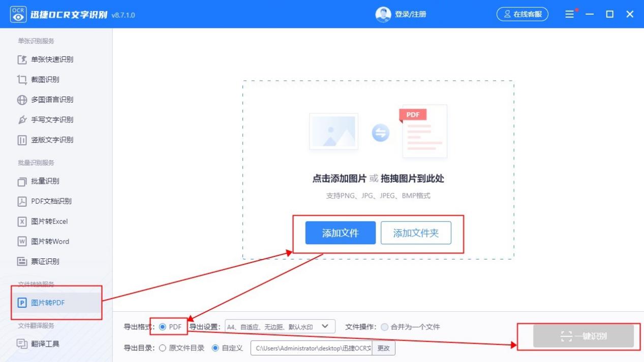Click the 更改 directory button
This screenshot has width=644, height=362.
(x=384, y=348)
